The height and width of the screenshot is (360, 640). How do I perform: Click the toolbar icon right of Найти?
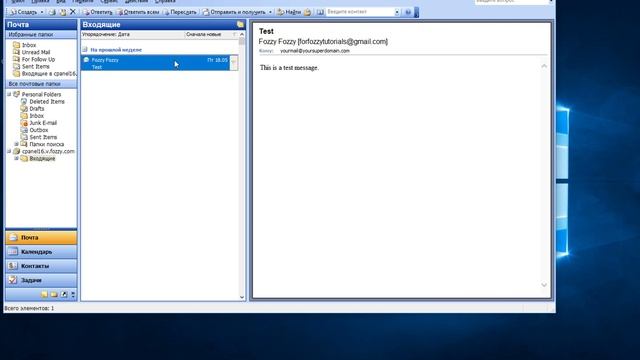307,12
